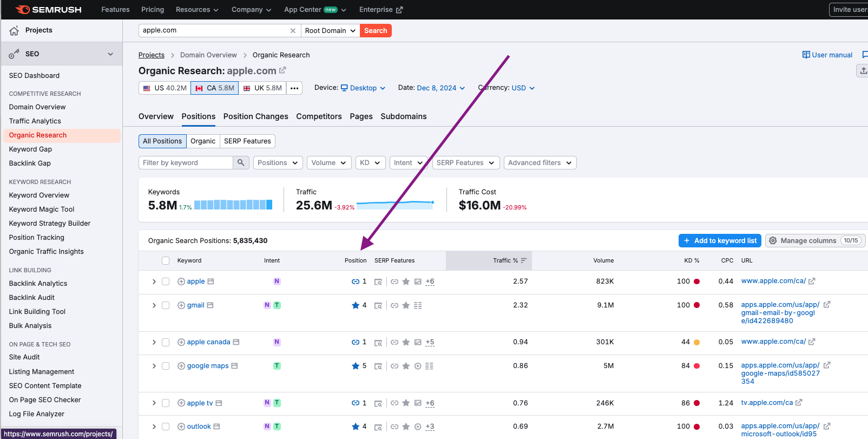This screenshot has height=439, width=868.
Task: Open the Resources top menu
Action: [197, 10]
